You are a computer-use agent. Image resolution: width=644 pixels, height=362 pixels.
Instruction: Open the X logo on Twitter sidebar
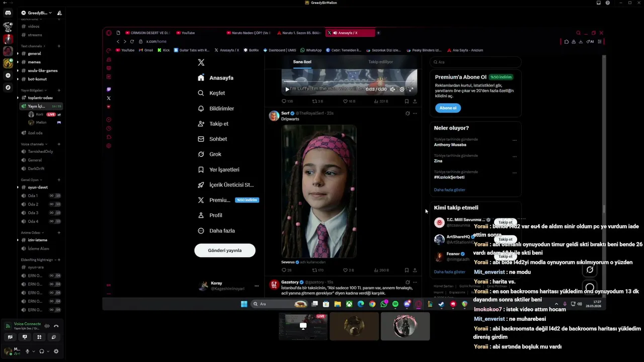point(201,62)
